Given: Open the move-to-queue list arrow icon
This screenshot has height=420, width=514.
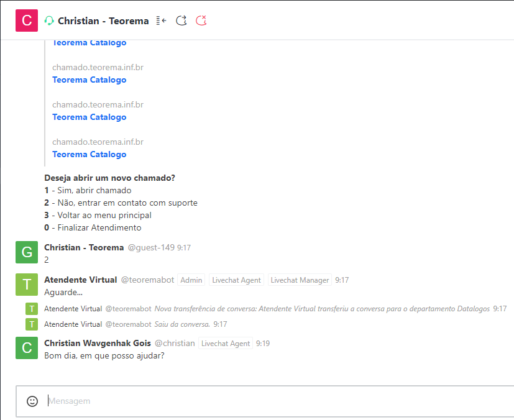Looking at the screenshot, I should click(161, 21).
